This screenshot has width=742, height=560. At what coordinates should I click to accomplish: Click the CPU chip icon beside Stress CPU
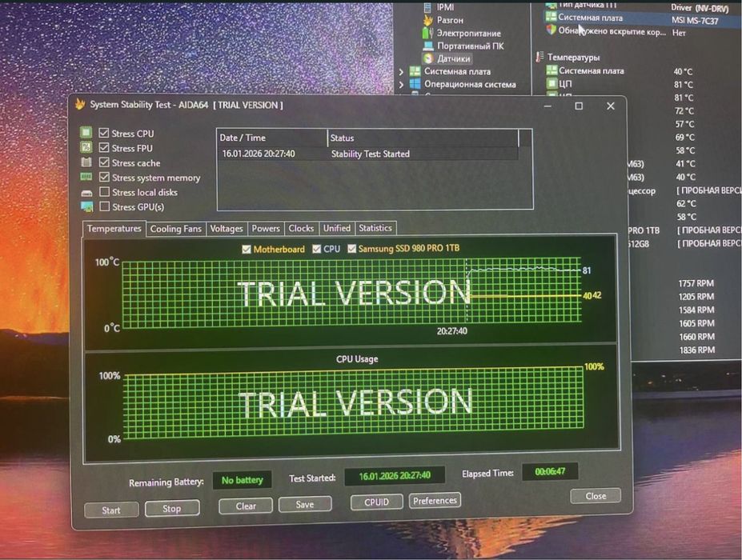tap(86, 133)
